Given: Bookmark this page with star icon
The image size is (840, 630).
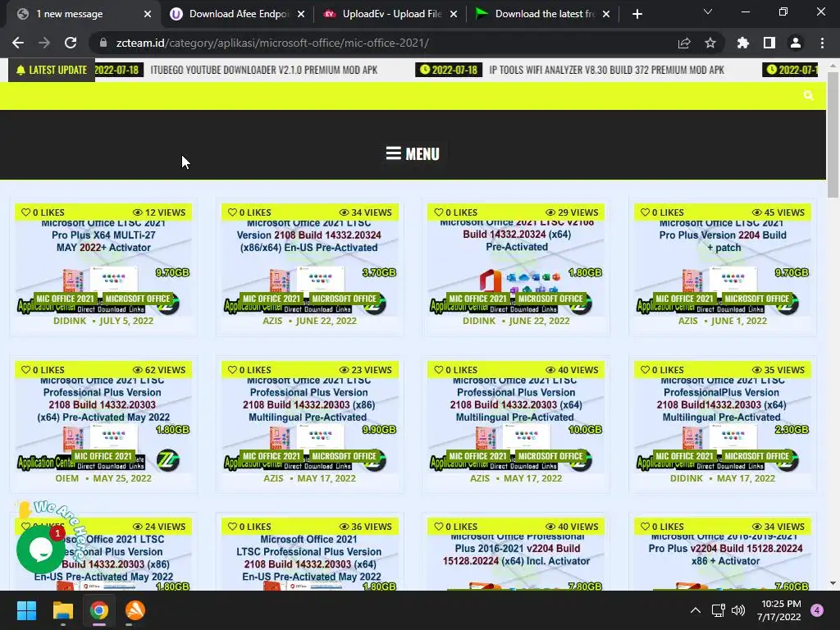Looking at the screenshot, I should point(710,43).
